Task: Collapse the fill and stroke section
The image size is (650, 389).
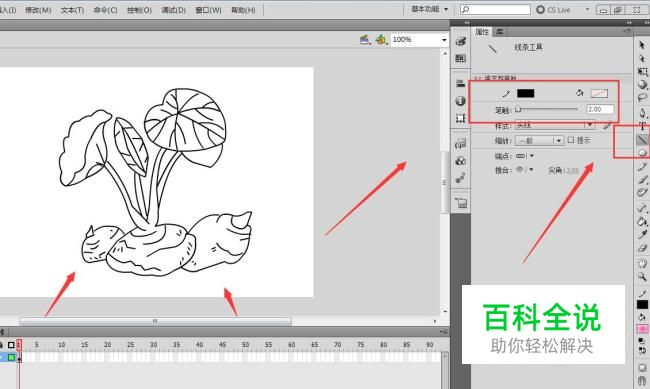Action: coord(478,78)
